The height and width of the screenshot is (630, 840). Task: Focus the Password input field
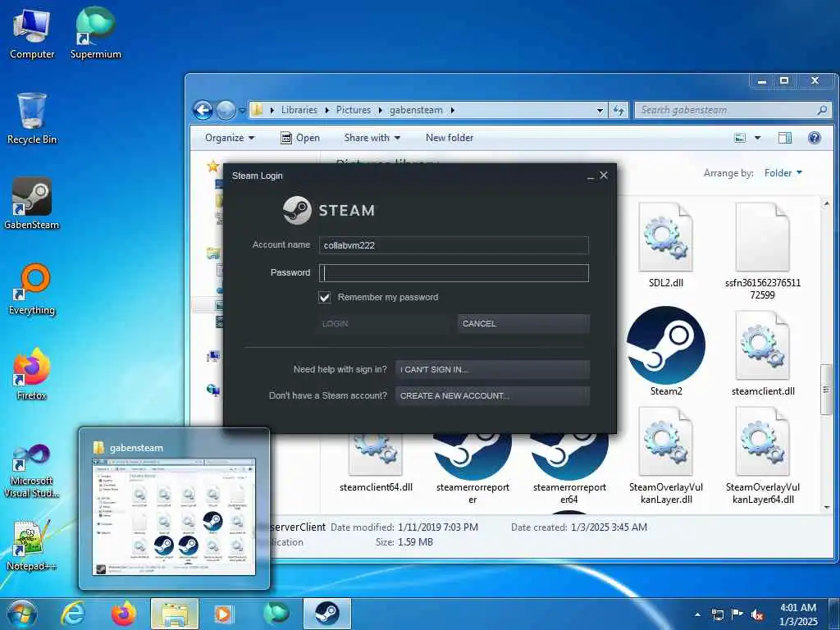(x=454, y=272)
